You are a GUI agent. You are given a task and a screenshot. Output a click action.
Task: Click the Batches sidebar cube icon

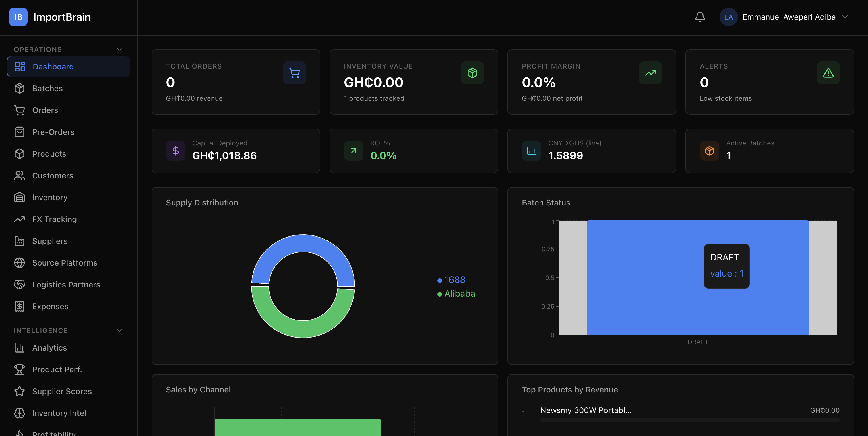click(x=20, y=88)
